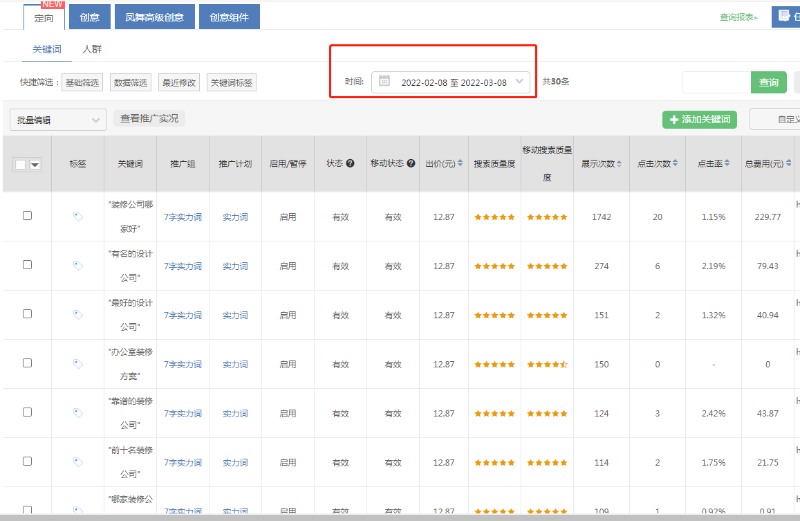Open the select-all dropdown arrow in header

[x=36, y=164]
